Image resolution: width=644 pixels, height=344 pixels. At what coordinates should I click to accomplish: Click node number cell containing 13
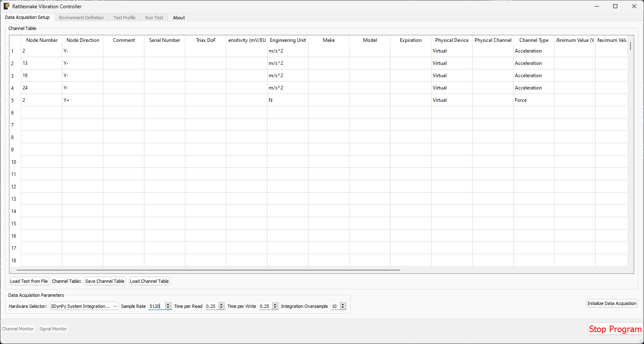click(x=42, y=63)
